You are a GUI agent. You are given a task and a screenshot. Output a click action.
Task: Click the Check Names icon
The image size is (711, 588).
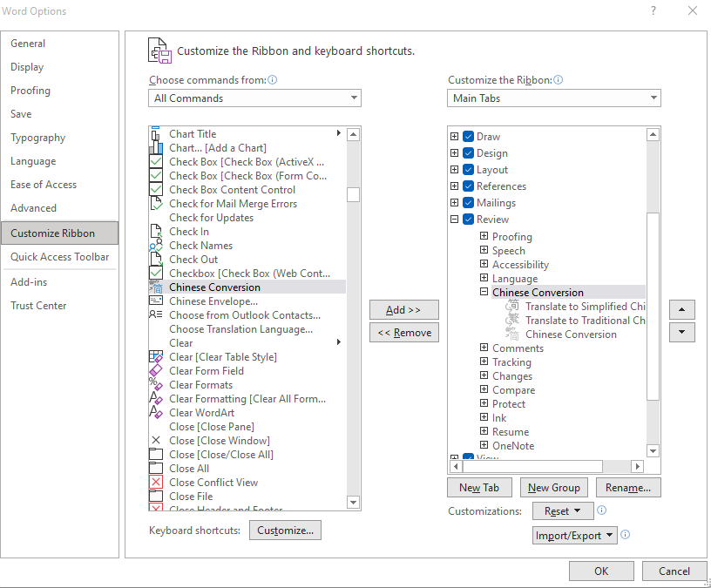point(156,246)
